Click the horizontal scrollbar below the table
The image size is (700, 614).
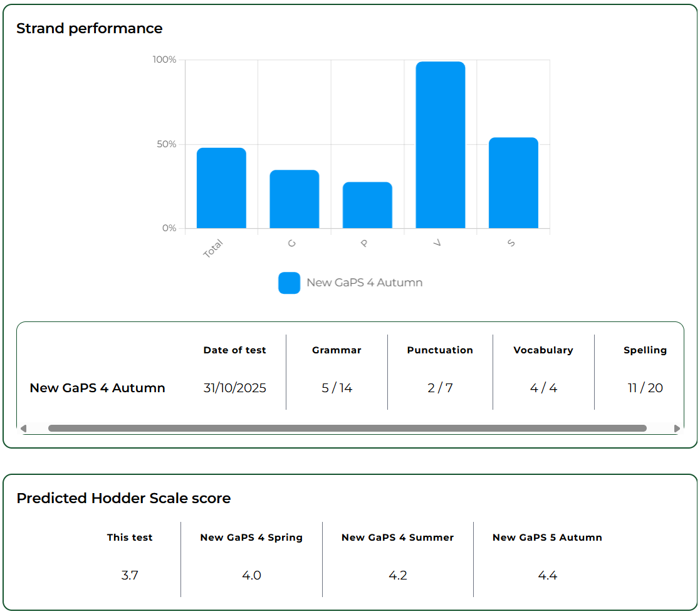(x=345, y=427)
